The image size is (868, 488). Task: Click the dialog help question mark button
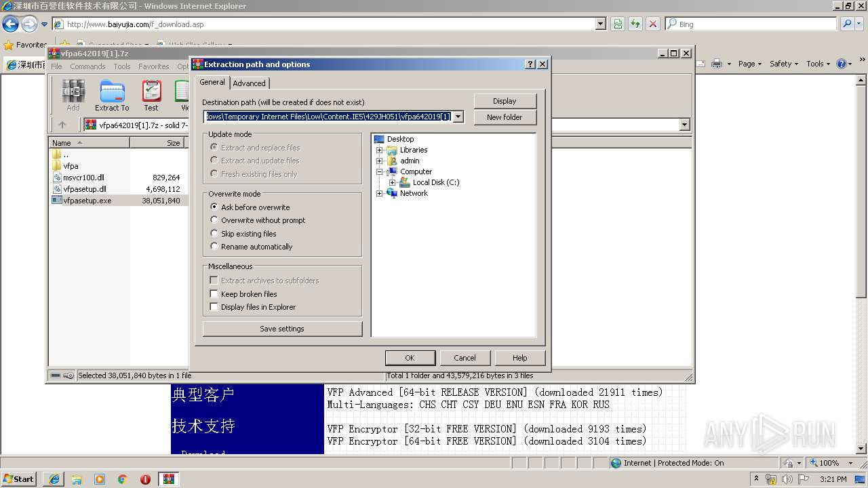[530, 64]
